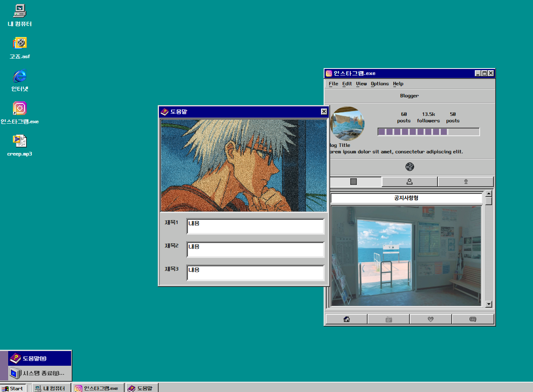Screen dimensions: 533x392
Task: Open the View menu
Action: 361,84
